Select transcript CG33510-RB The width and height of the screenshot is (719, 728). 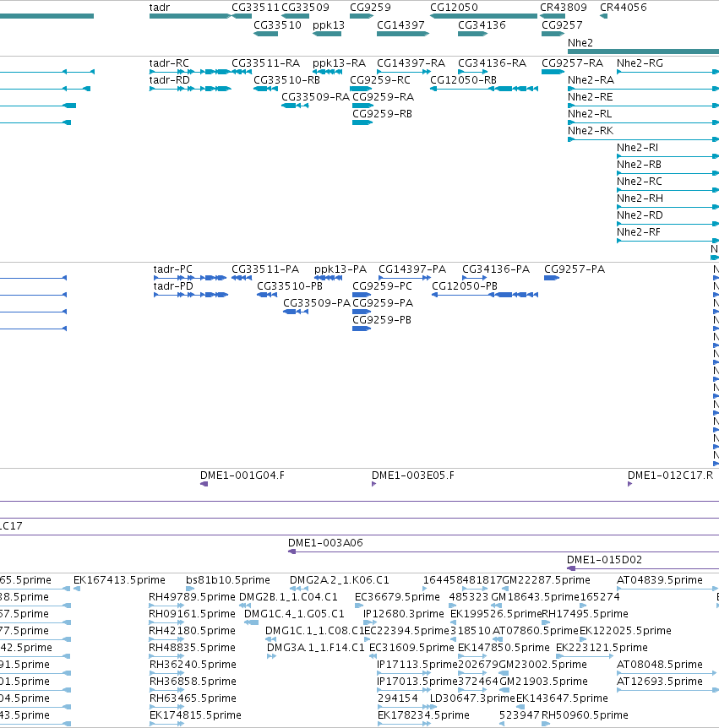pyautogui.click(x=286, y=80)
